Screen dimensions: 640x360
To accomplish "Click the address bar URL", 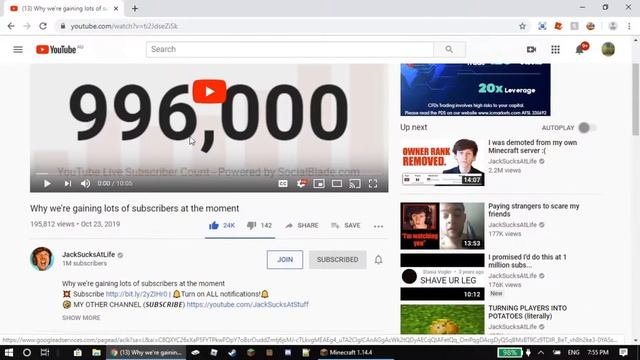I will 124,26.
